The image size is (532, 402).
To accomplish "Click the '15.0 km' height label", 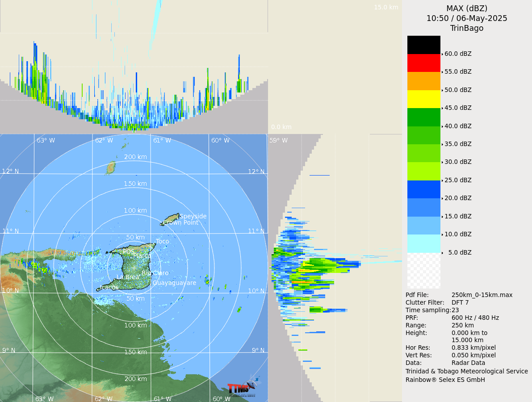I will [x=386, y=7].
